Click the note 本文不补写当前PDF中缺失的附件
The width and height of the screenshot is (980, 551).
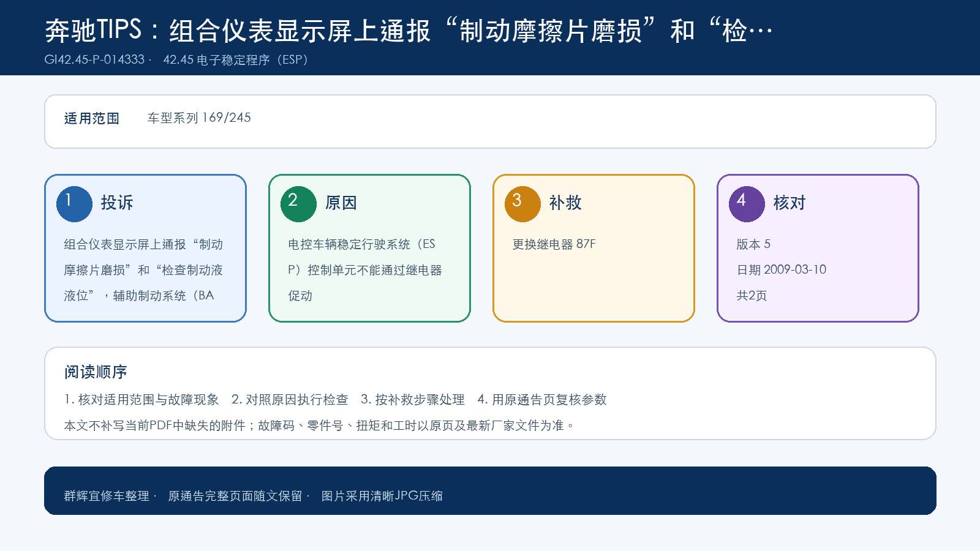click(x=155, y=425)
